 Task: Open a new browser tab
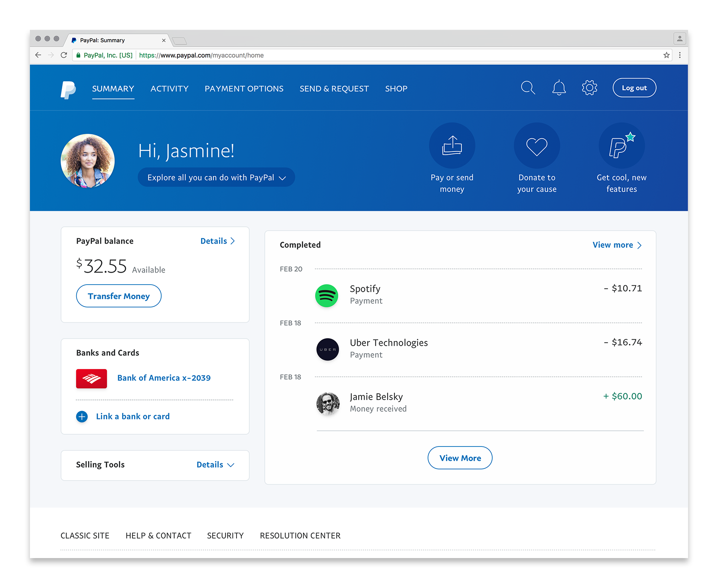coord(179,41)
